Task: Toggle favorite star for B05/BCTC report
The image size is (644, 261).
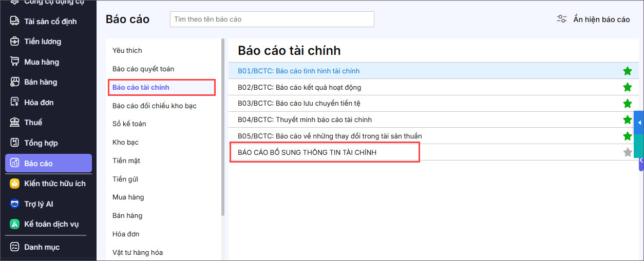Action: 628,136
